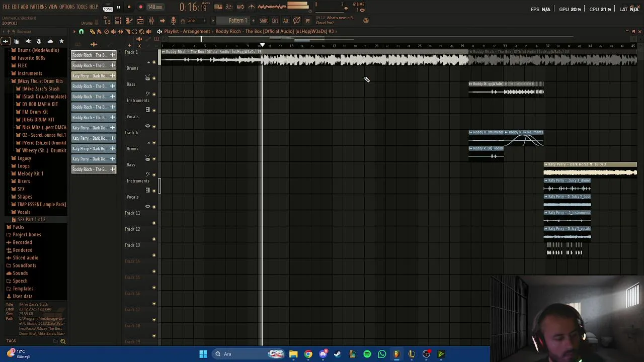This screenshot has width=644, height=362.
Task: Click the browser star favorites icon
Action: 61,41
